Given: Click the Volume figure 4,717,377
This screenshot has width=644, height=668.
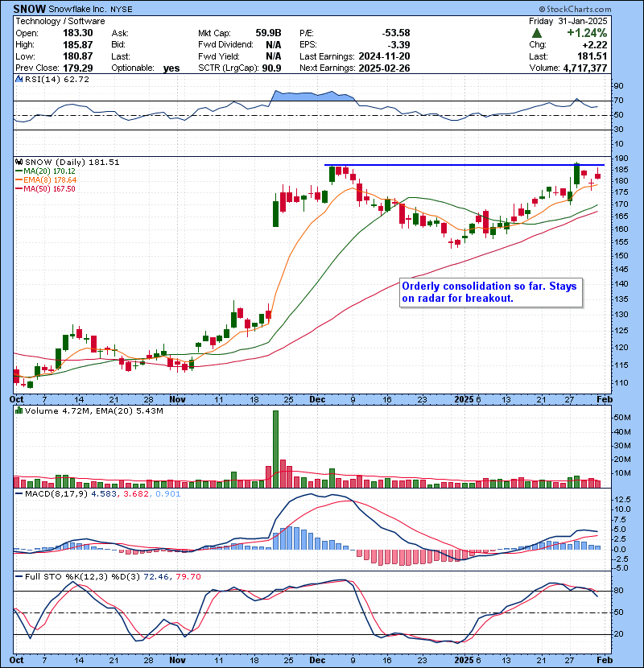Looking at the screenshot, I should pyautogui.click(x=585, y=68).
